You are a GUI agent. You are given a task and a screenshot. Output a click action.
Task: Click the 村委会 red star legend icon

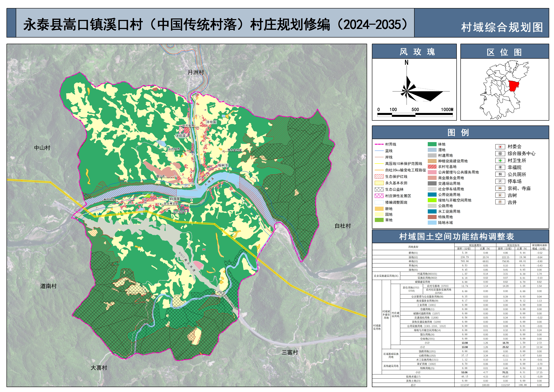(x=500, y=147)
